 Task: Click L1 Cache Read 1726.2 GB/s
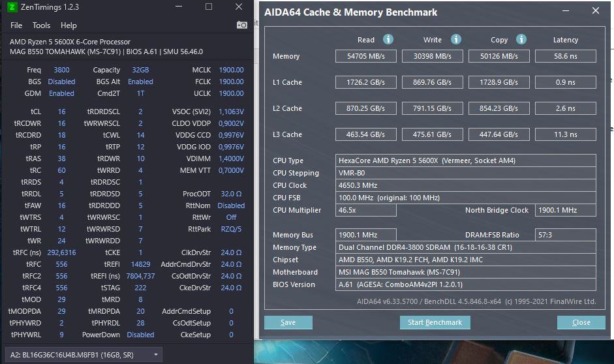tap(366, 82)
